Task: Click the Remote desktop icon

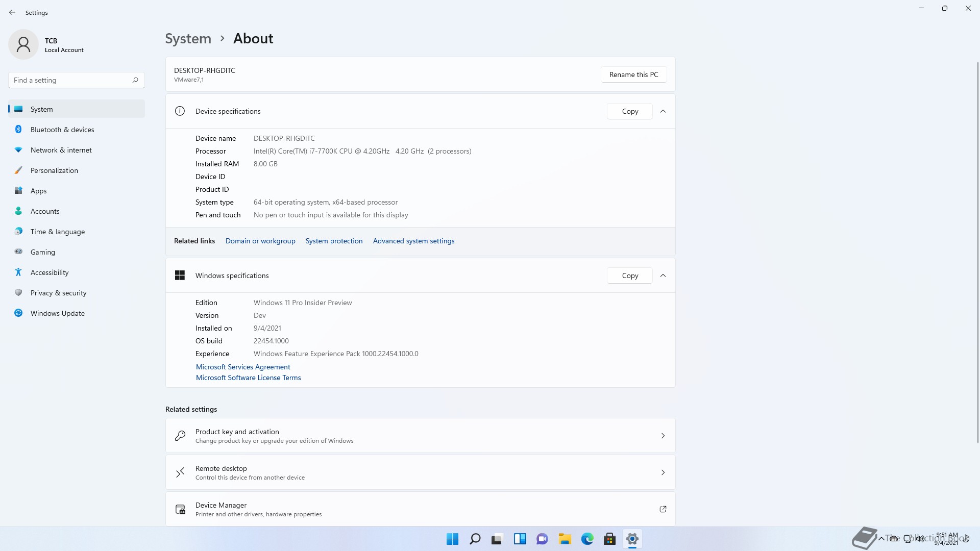Action: (180, 472)
